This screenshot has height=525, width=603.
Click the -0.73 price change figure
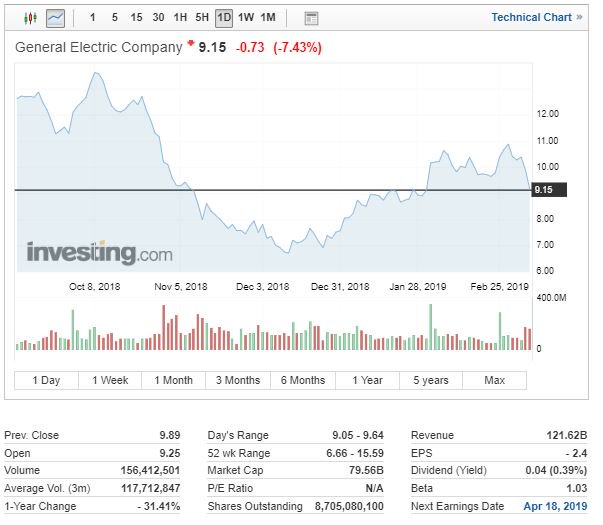[x=250, y=48]
